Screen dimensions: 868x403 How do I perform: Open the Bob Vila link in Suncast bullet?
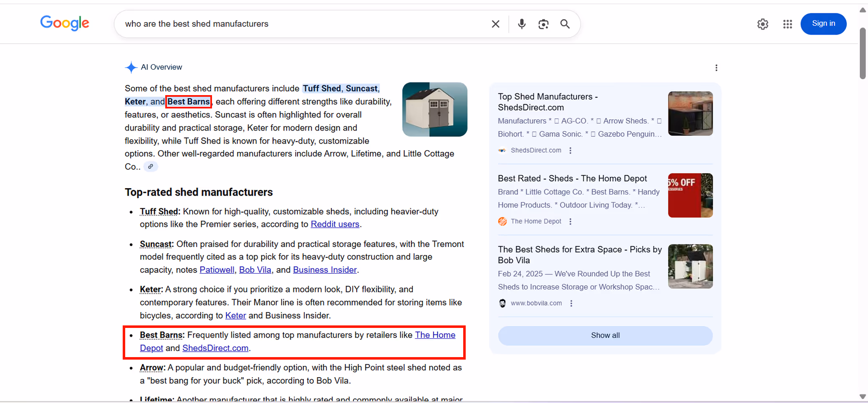tap(255, 270)
